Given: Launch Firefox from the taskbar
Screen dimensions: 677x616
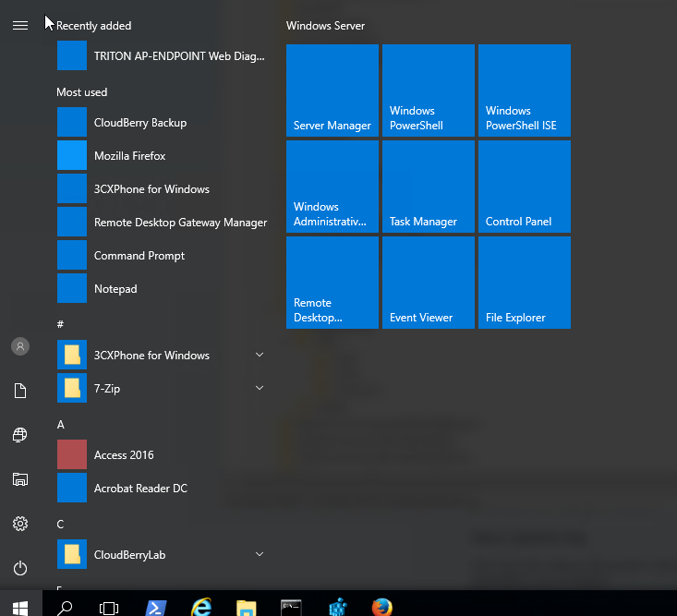Looking at the screenshot, I should point(381,607).
